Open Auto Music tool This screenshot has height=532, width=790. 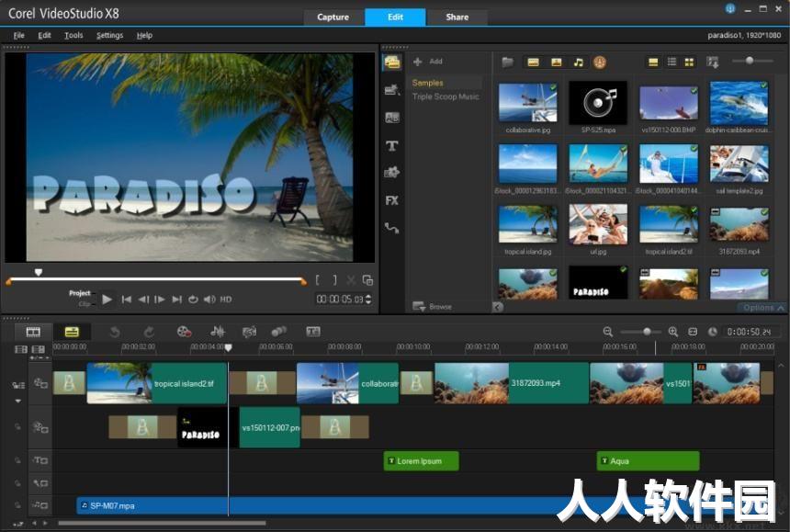click(x=249, y=332)
